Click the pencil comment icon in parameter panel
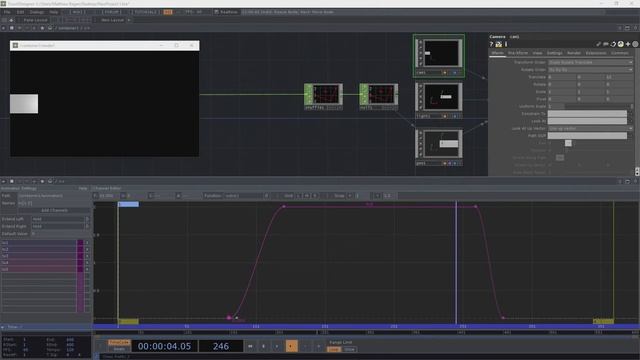Screen dimensions: 640x360 coord(598,44)
